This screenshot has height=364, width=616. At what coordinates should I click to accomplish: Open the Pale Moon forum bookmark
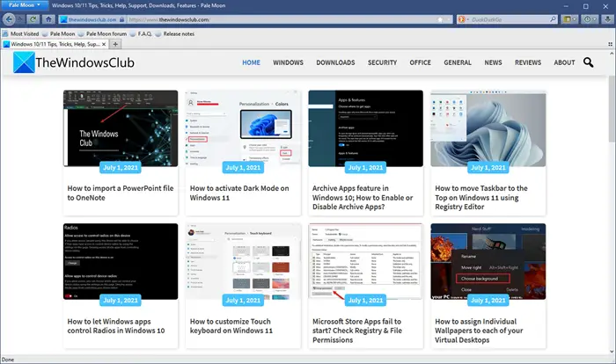(x=103, y=33)
